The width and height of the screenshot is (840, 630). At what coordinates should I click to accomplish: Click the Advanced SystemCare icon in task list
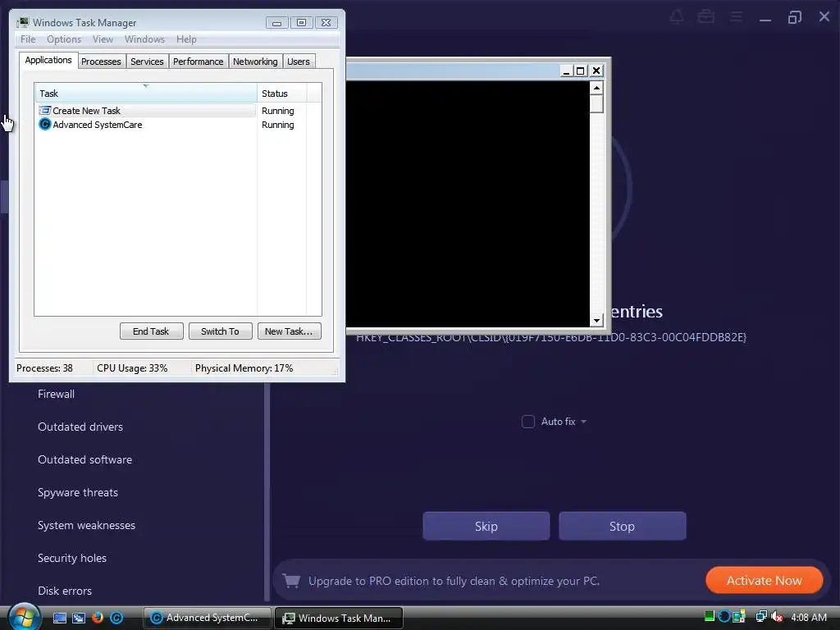[45, 125]
